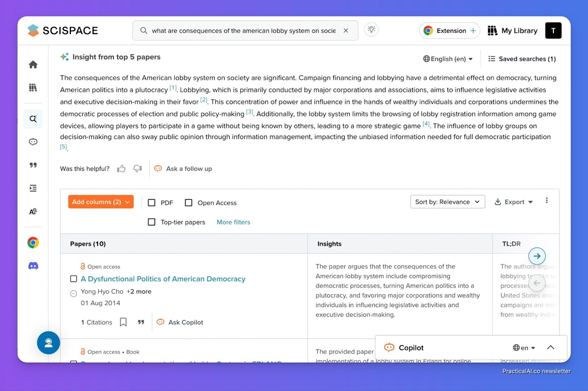Bookmark the Dysfunctional Politics paper
This screenshot has width=588, height=391.
click(x=123, y=322)
